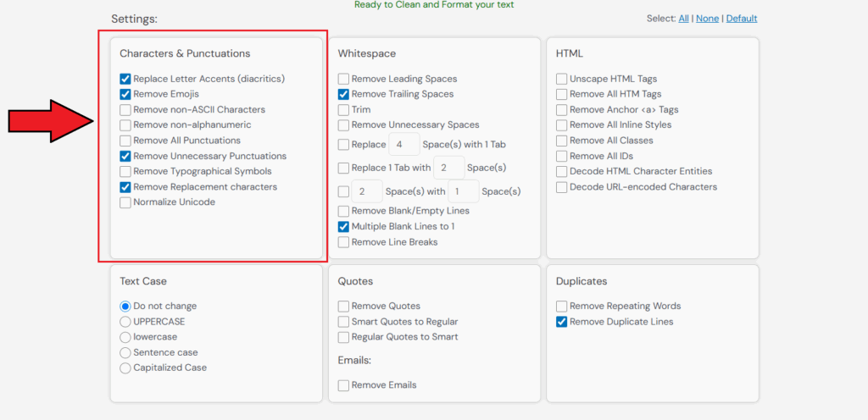Select the UPPERCASE text case radio
This screenshot has width=868, height=420.
[125, 322]
